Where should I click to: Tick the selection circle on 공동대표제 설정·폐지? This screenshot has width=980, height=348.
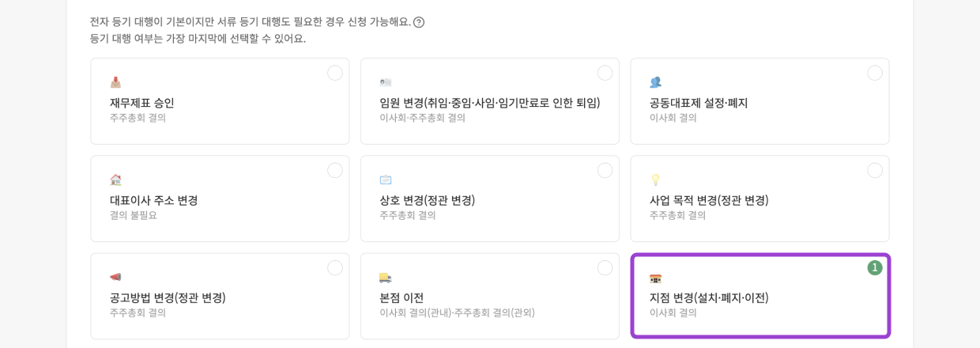pos(875,73)
